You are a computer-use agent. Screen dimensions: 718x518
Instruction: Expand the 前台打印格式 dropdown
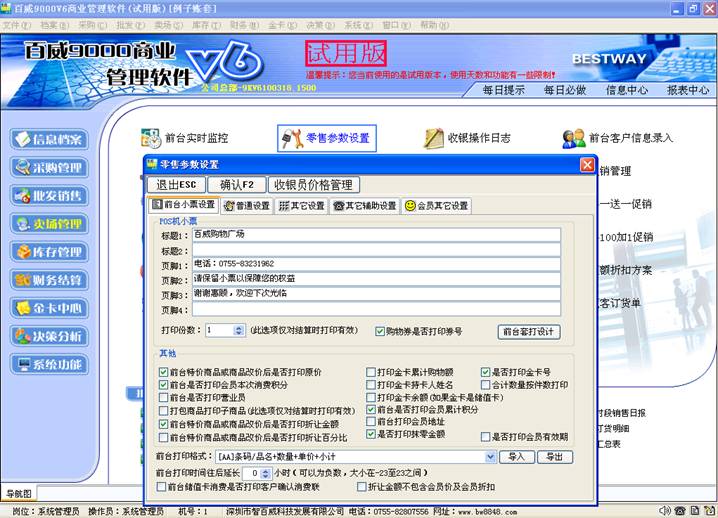coord(490,457)
